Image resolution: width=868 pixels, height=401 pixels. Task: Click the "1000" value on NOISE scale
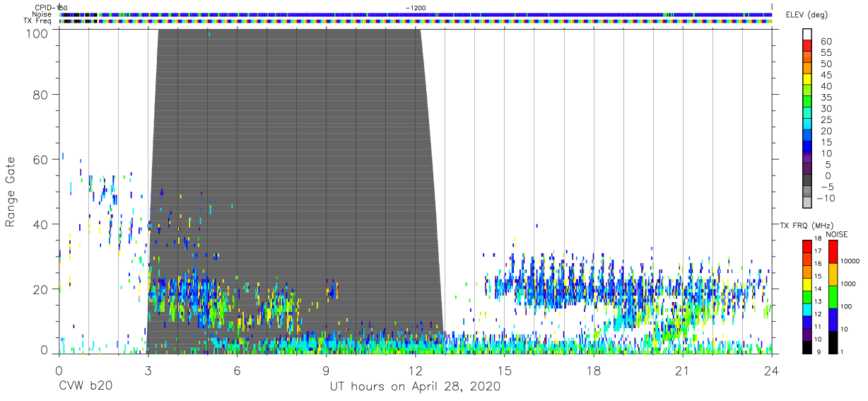point(848,284)
